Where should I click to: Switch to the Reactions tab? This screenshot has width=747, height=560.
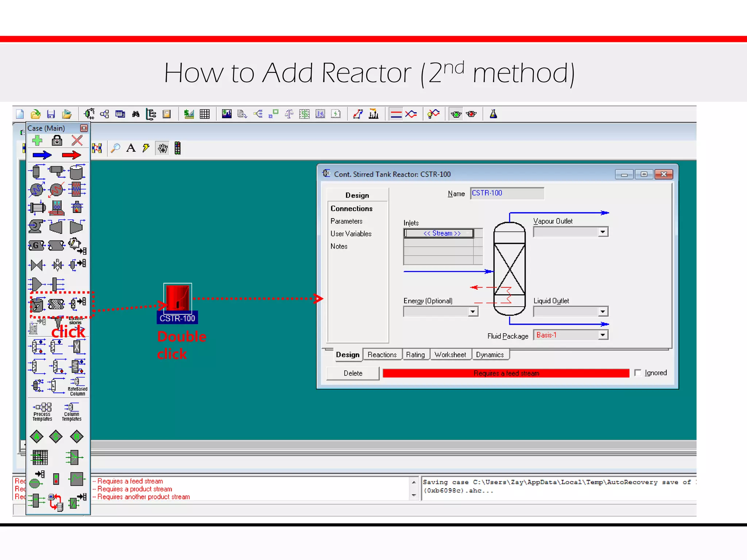coord(382,355)
